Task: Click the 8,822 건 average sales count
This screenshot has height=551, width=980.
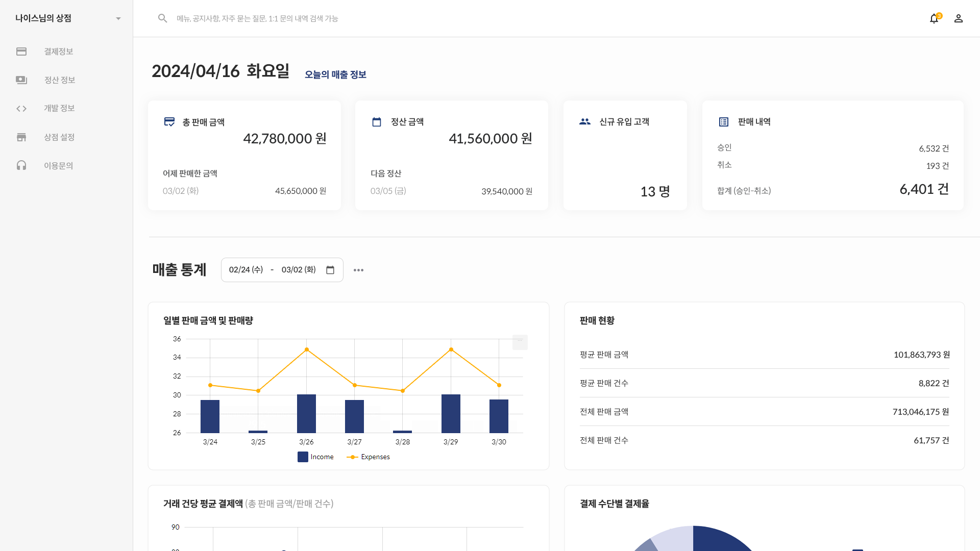Action: [934, 383]
